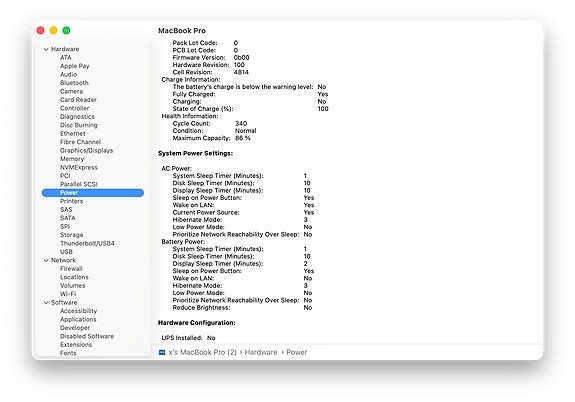Choose the Wi-Fi item under Network
Image resolution: width=575 pixels, height=402 pixels.
tap(68, 294)
